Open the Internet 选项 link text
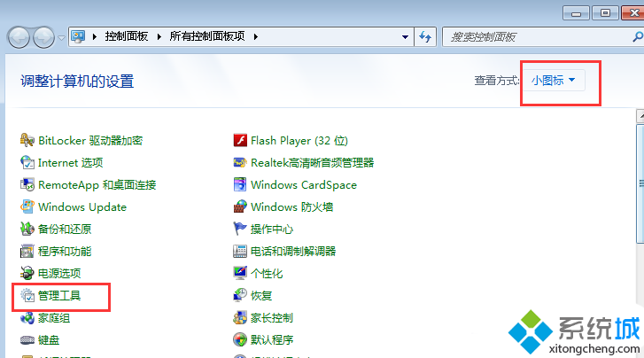 coord(70,163)
